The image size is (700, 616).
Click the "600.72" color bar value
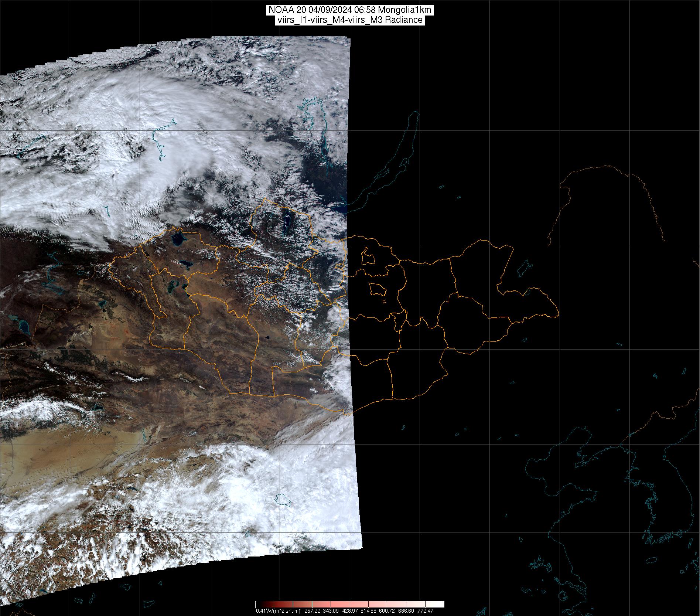point(387,611)
